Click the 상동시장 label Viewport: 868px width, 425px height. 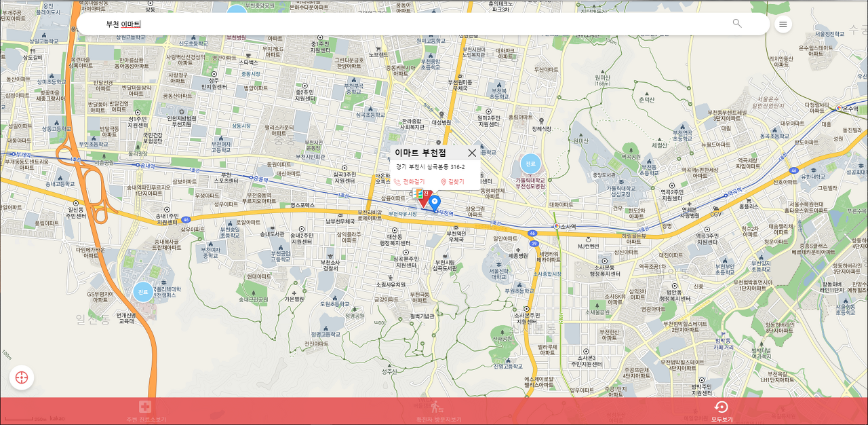click(241, 126)
